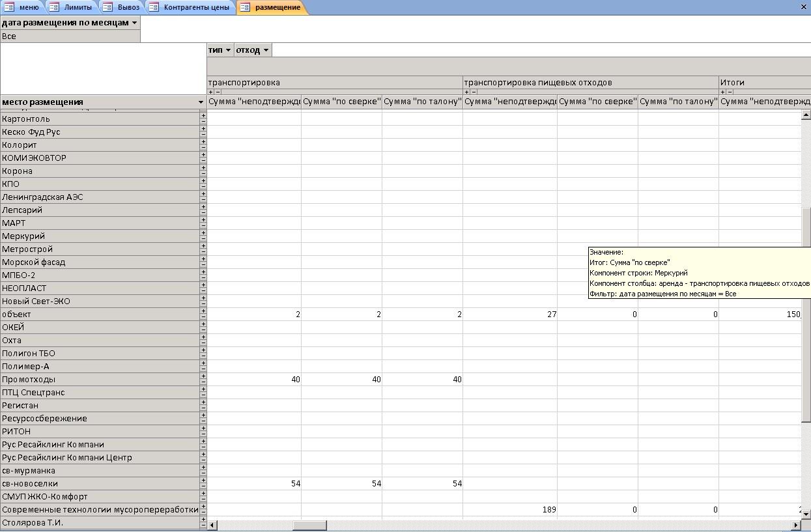Select the СМУП ЖКО-Комфорт row header

click(100, 497)
